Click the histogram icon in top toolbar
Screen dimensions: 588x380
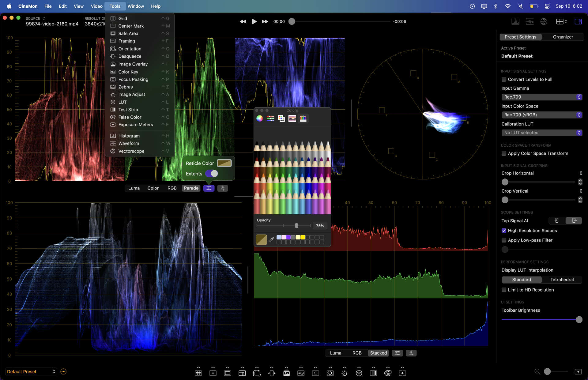pyautogui.click(x=515, y=21)
